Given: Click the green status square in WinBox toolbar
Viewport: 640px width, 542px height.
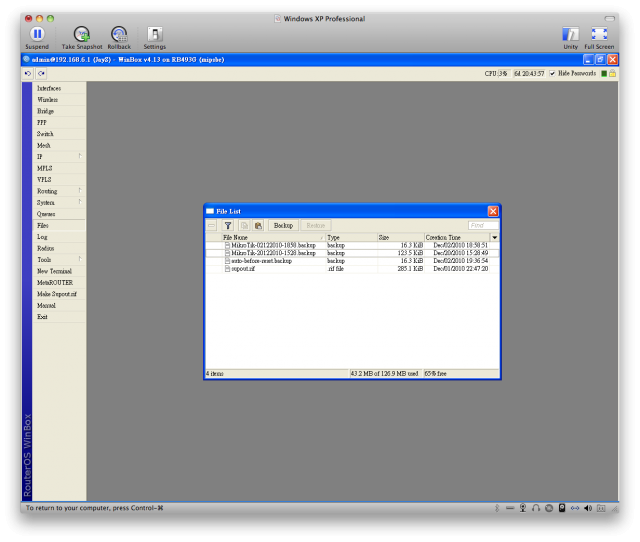Looking at the screenshot, I should (604, 73).
